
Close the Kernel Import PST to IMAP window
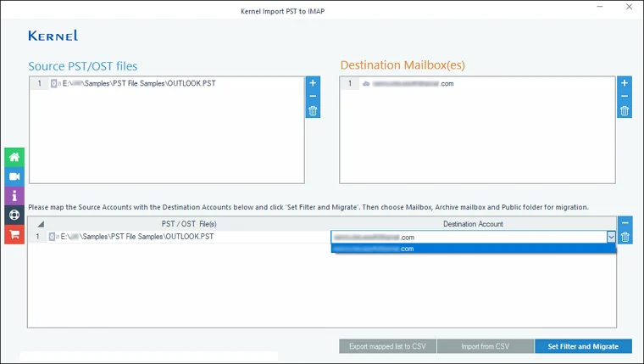pos(629,7)
